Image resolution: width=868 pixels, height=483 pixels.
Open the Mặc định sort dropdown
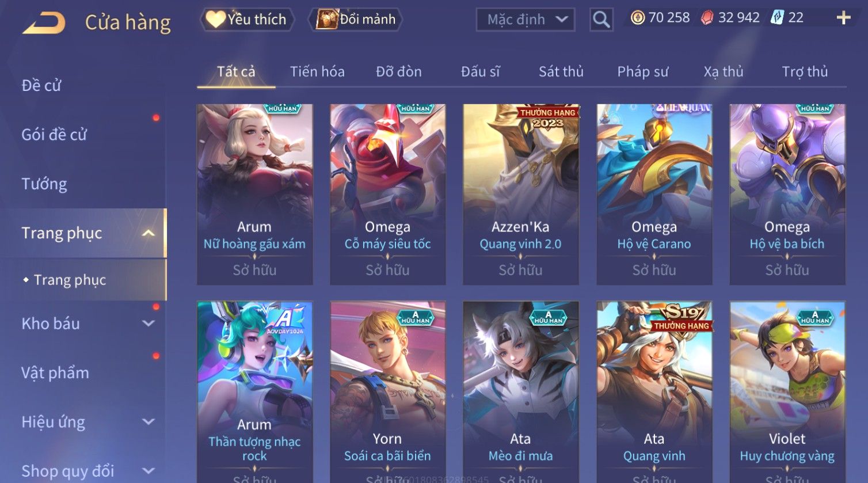click(x=526, y=20)
